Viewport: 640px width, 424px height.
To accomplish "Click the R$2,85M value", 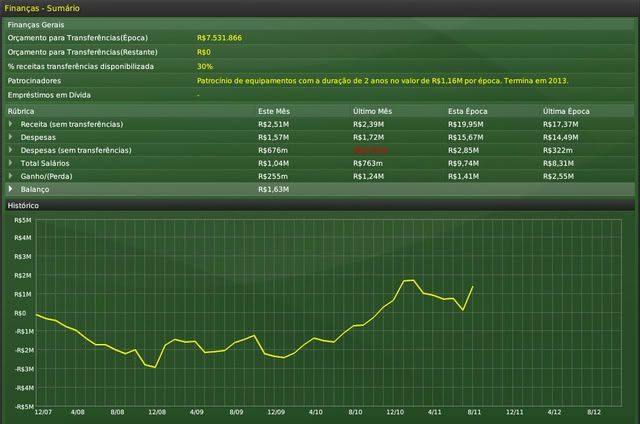I will click(x=463, y=150).
